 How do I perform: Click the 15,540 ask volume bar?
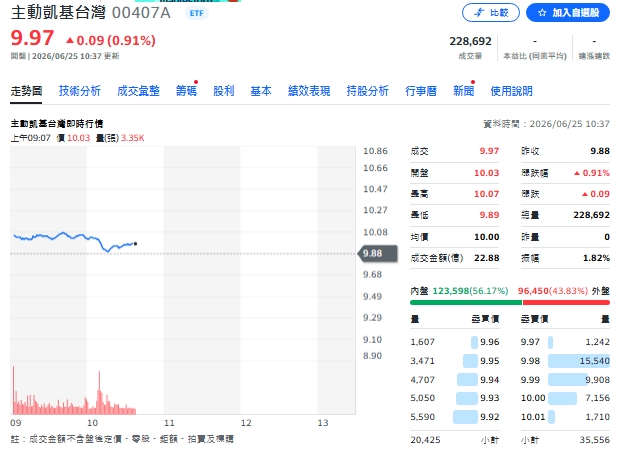579,361
